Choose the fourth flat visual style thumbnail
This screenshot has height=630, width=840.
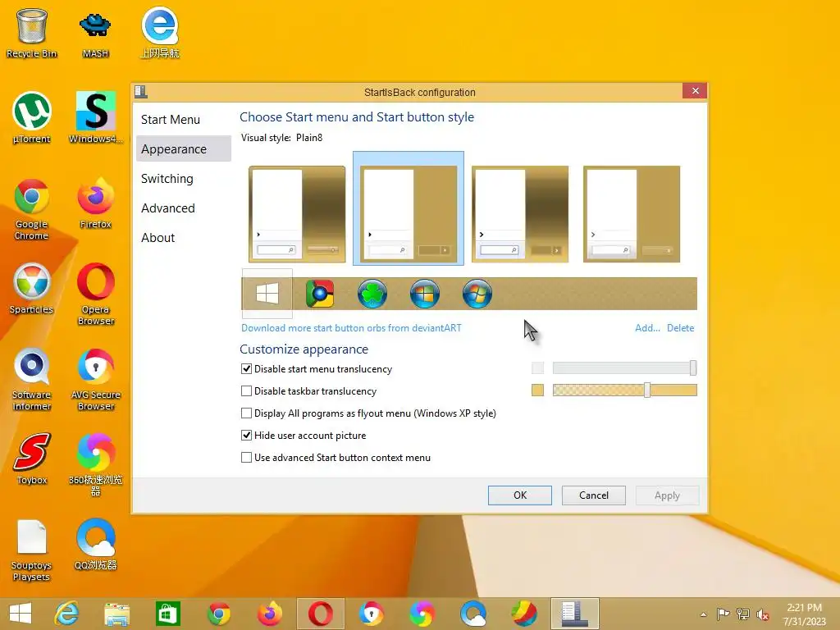(x=631, y=214)
